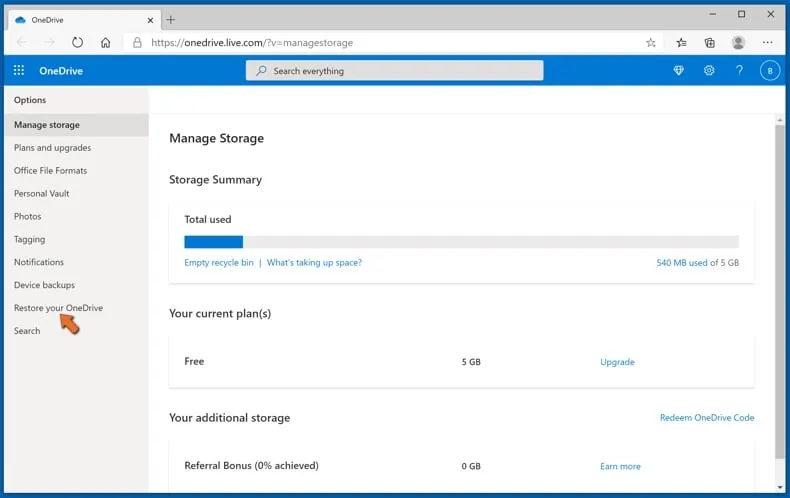
Task: Open Plans and upgrades option
Action: [x=52, y=148]
